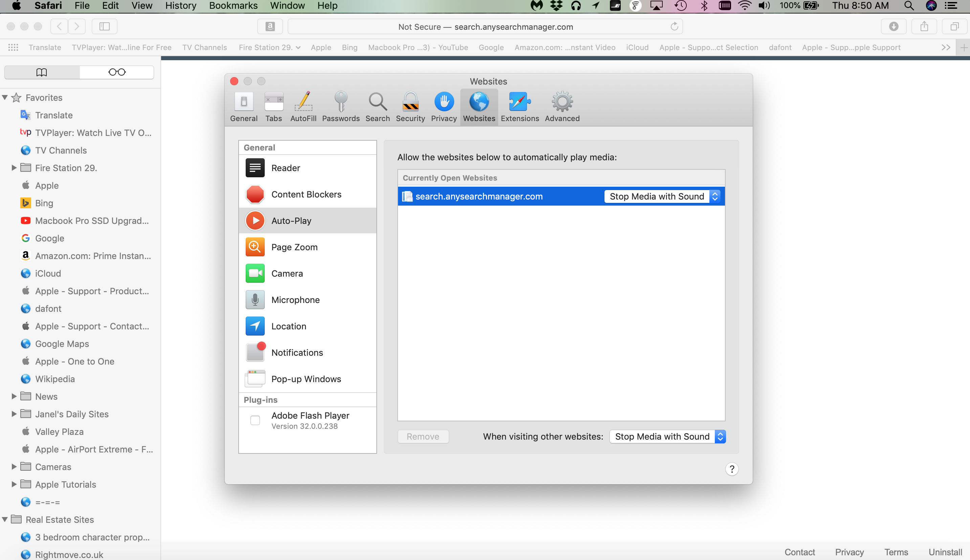Open the auto-play dropdown for search.anysearchmanager.com
Viewport: 970px width, 560px height.
[x=661, y=196]
